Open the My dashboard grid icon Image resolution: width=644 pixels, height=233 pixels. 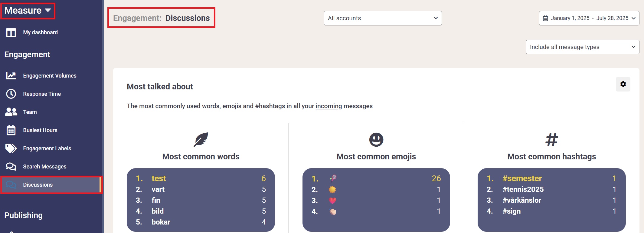11,32
